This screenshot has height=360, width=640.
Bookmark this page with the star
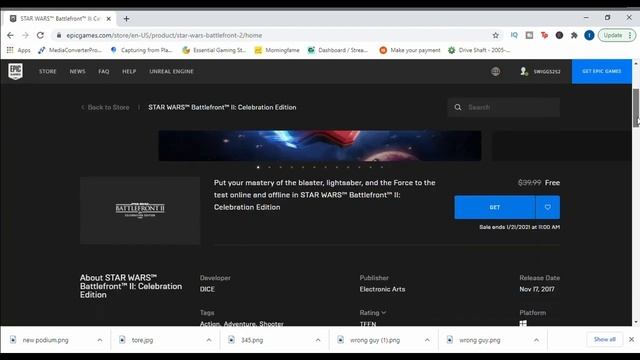[496, 36]
